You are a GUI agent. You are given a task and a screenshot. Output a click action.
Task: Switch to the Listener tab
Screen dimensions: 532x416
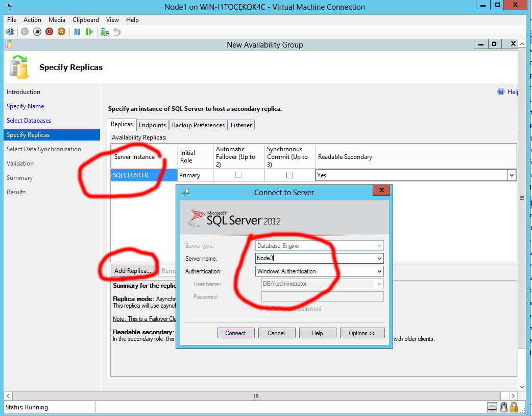point(241,125)
